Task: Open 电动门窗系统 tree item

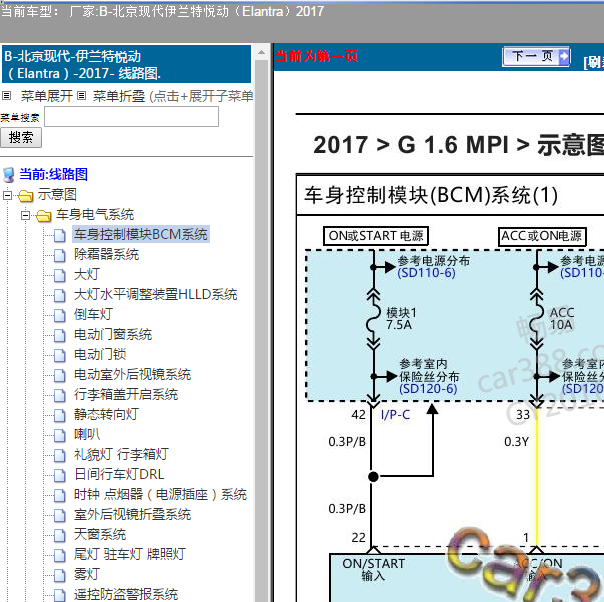Action: (113, 334)
